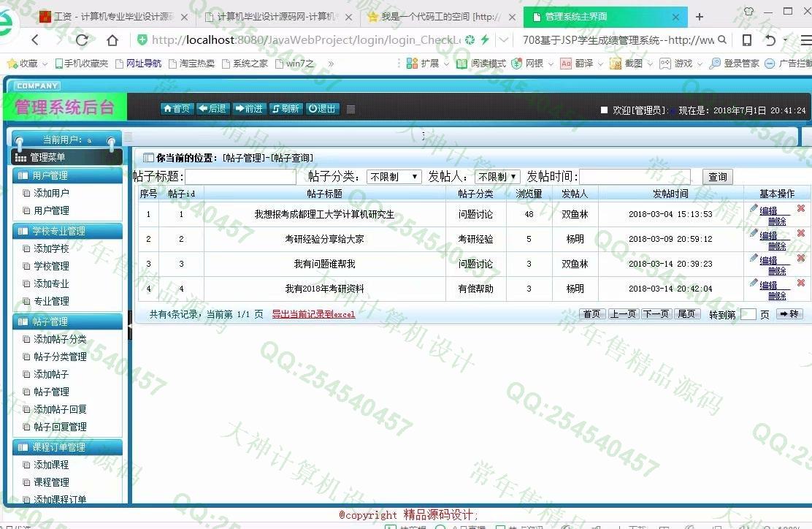Click the lightning speed-mode icon in address bar
This screenshot has height=529, width=812.
(x=486, y=39)
